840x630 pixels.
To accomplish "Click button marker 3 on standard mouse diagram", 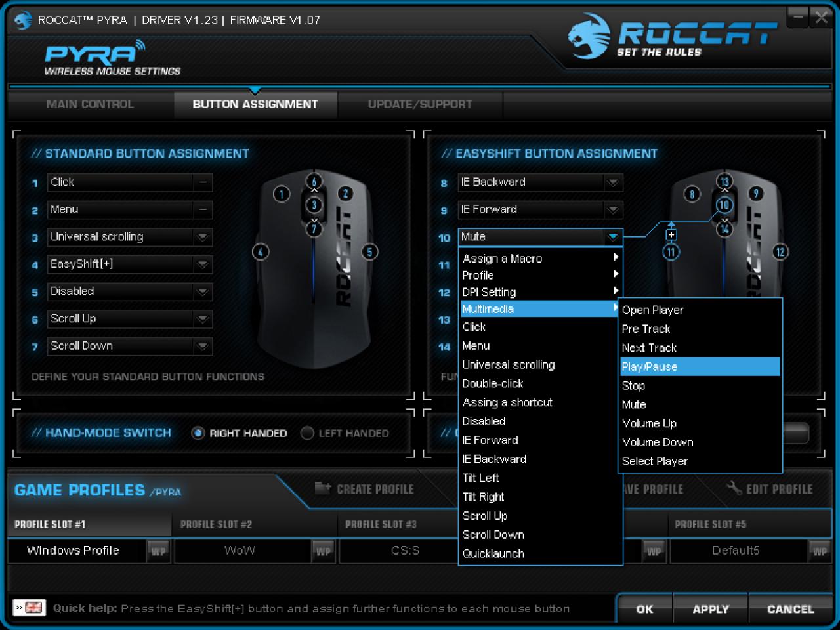I will [x=314, y=205].
